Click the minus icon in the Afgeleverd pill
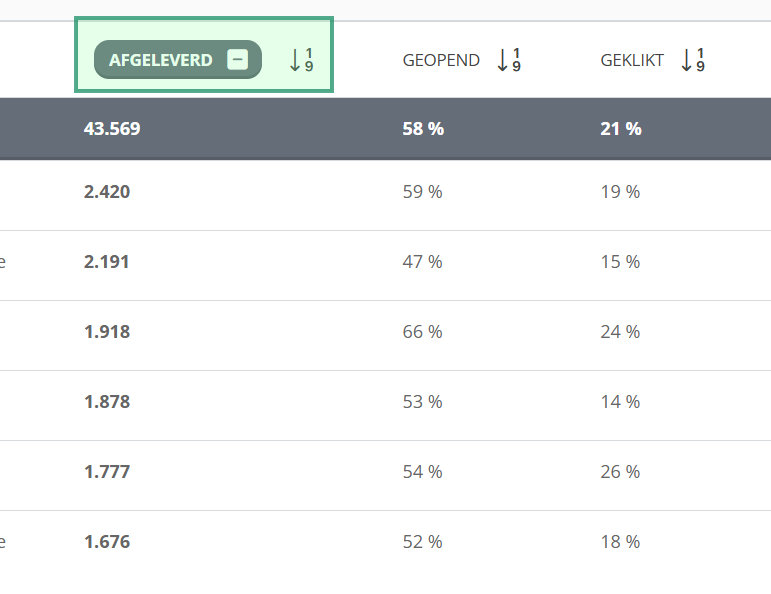 [x=237, y=59]
